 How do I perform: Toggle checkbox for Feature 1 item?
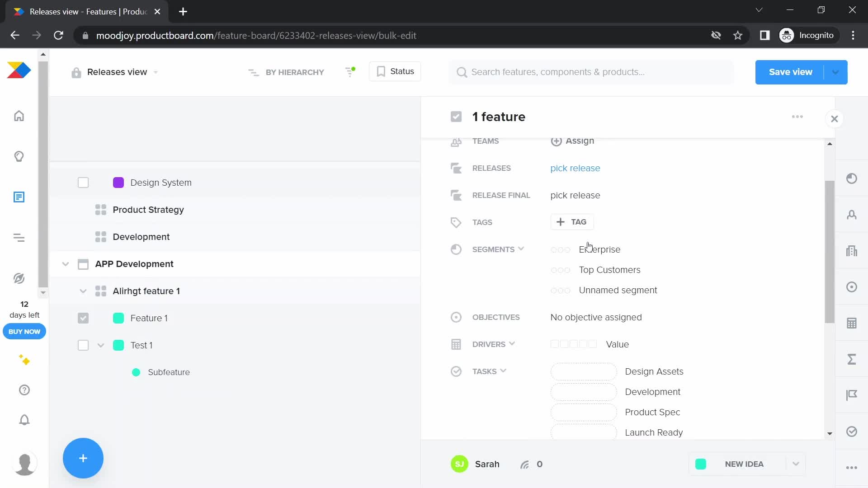coord(83,318)
